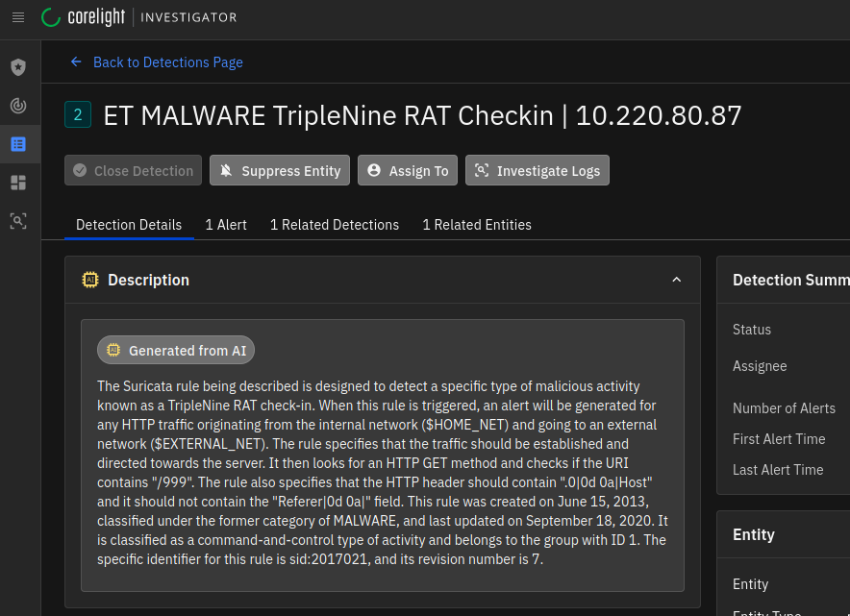This screenshot has width=850, height=616.
Task: Select the detections list sidebar icon
Action: [x=18, y=144]
